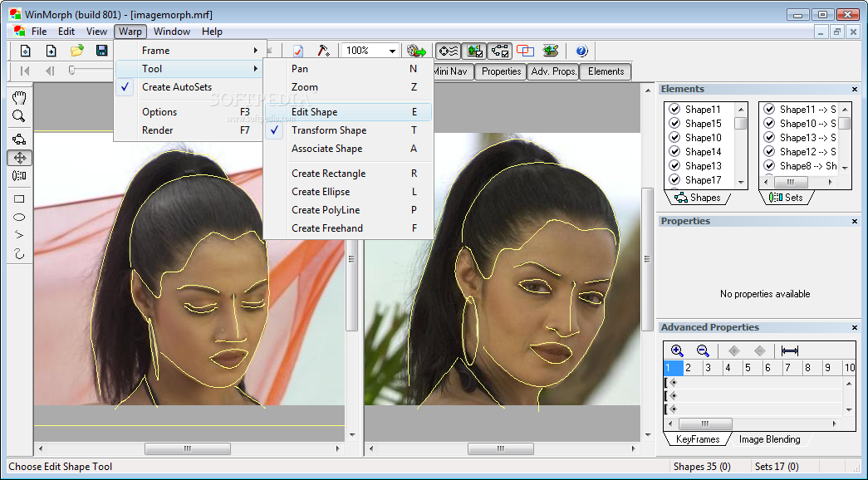Select the Create Freehand tool icon

pyautogui.click(x=19, y=253)
